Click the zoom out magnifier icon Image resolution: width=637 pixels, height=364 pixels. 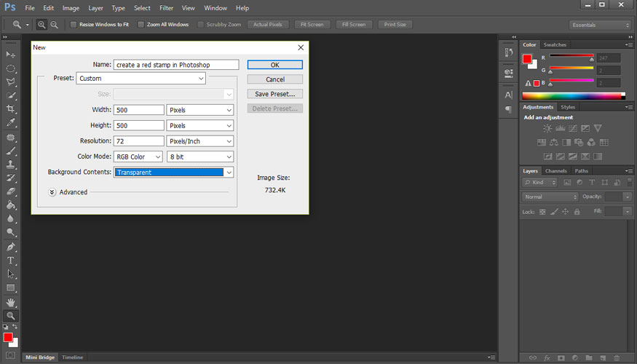(55, 25)
